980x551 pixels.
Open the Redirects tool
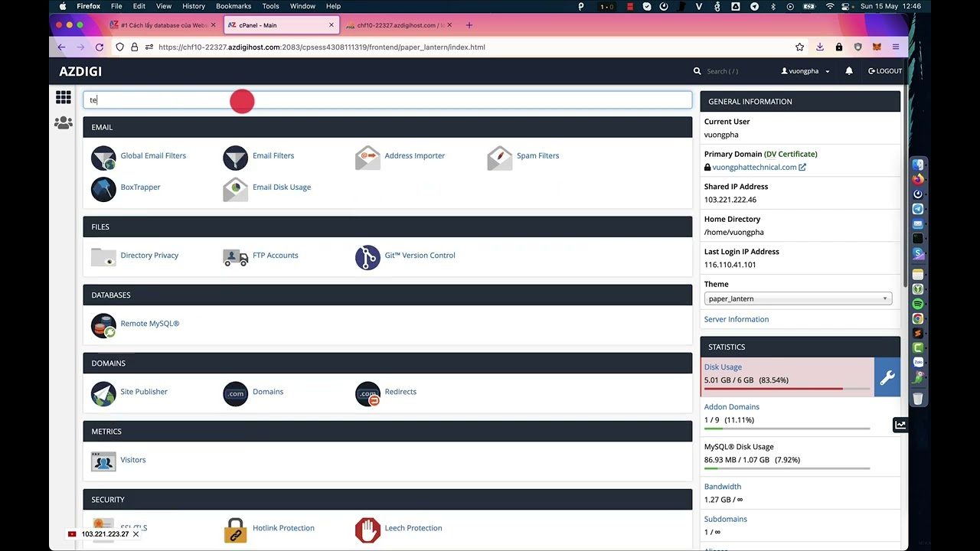point(400,391)
